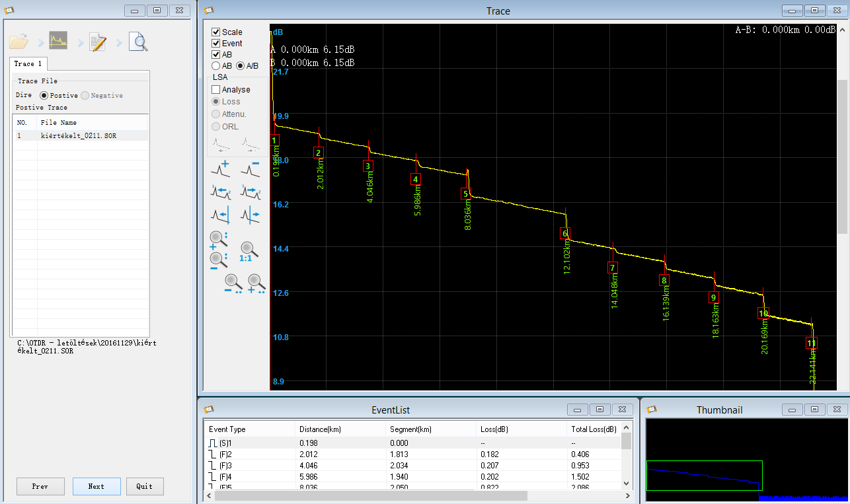Click the edit report pencil icon
This screenshot has height=504, width=850.
click(x=98, y=42)
